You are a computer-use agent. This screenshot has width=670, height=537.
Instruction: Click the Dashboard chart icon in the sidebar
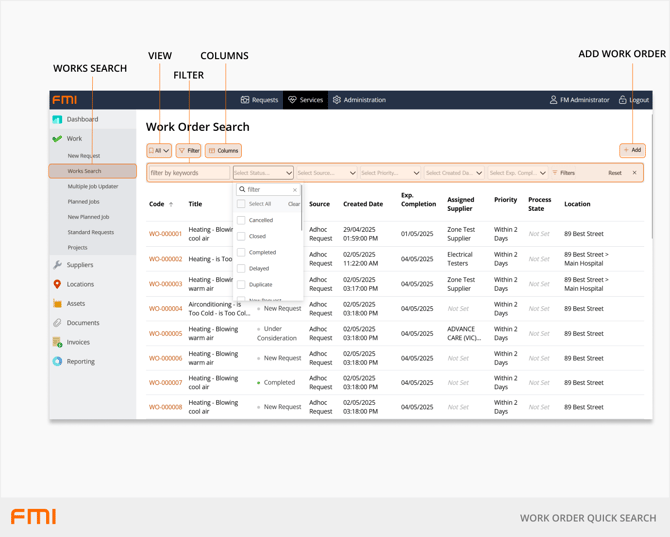57,119
